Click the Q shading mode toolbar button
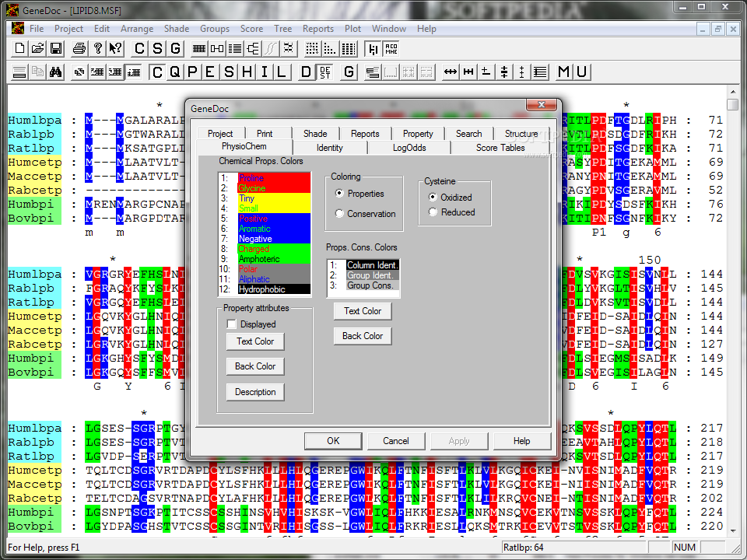The height and width of the screenshot is (560, 747). tap(175, 72)
